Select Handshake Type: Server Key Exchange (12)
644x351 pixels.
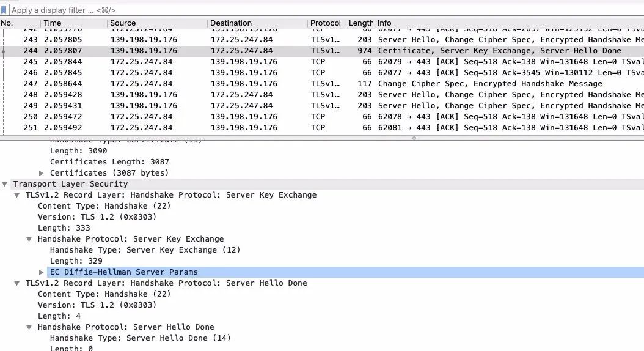[145, 250]
